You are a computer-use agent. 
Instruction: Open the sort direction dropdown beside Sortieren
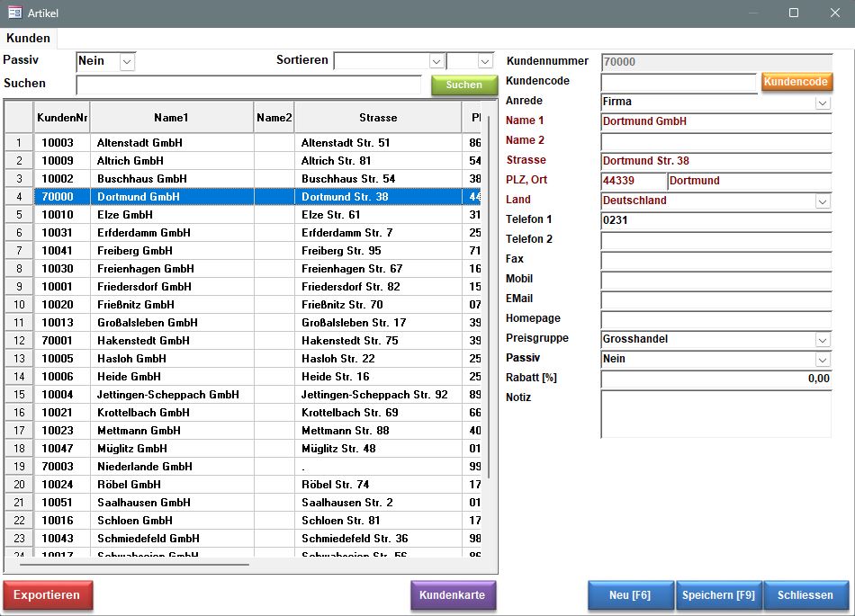tap(485, 61)
